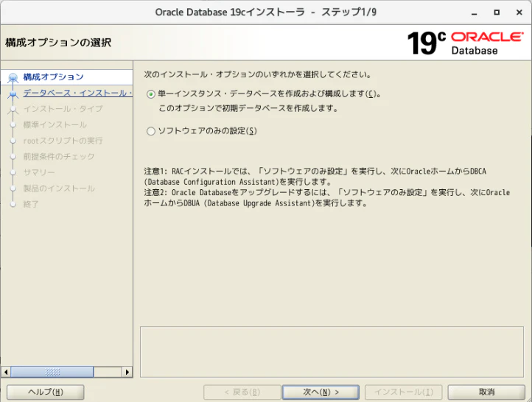Open the データベース・インストール step link
The height and width of the screenshot is (402, 532).
(77, 93)
